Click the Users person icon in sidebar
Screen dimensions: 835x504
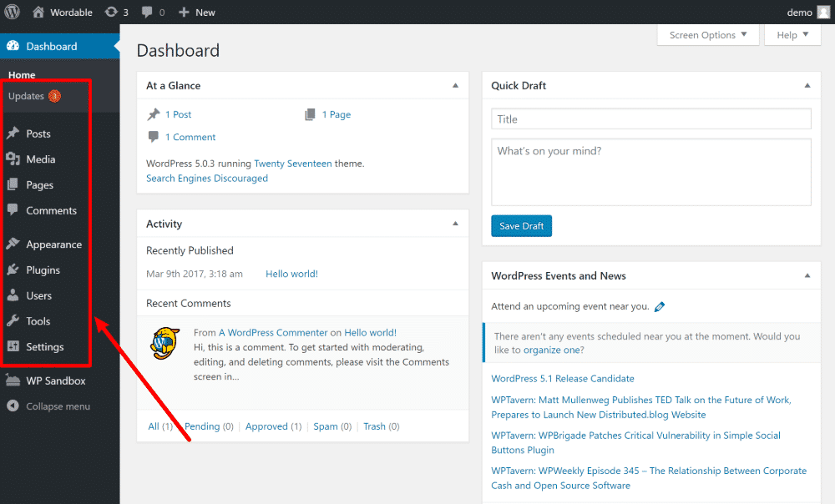tap(13, 295)
